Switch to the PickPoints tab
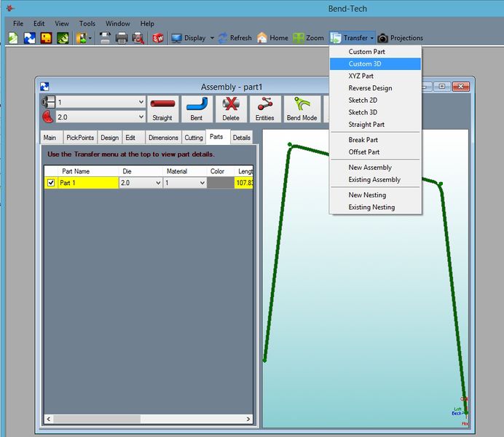The image size is (504, 437). point(80,138)
